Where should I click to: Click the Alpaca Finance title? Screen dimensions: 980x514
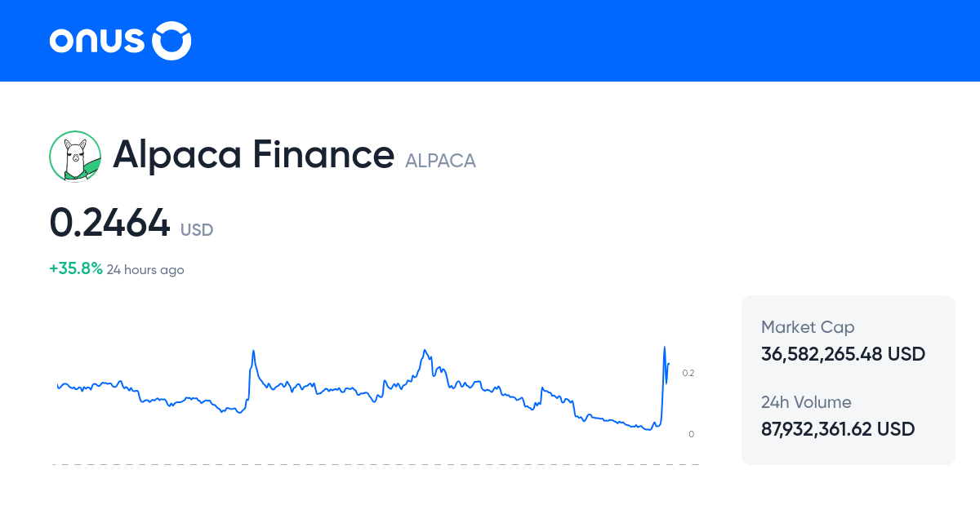pyautogui.click(x=255, y=154)
